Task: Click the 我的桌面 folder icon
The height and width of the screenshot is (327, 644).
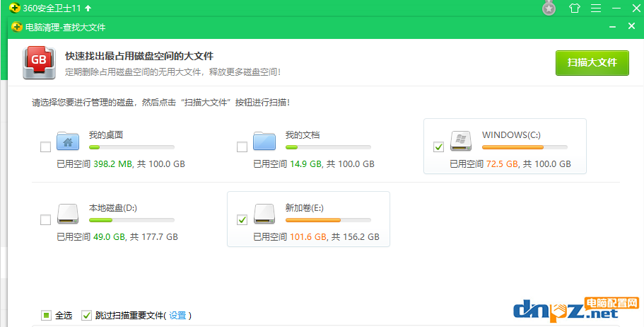Action: tap(68, 141)
